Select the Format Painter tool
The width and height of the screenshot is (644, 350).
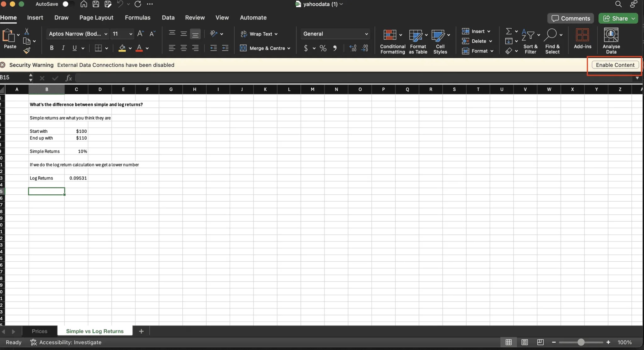pyautogui.click(x=27, y=50)
